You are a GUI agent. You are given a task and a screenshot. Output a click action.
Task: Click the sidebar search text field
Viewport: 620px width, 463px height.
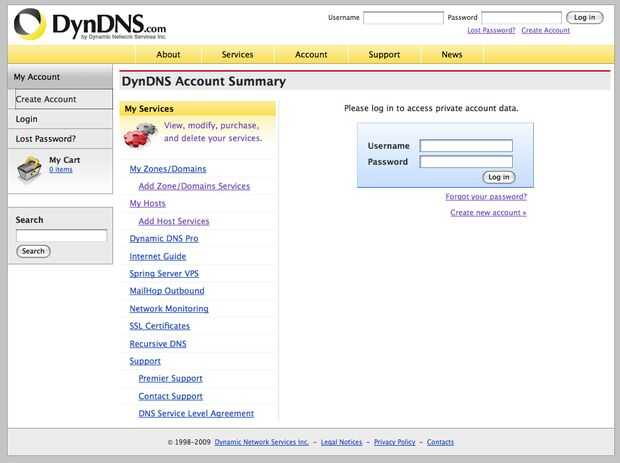[61, 236]
